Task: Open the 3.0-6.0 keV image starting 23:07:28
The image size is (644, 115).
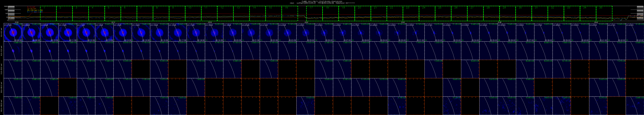Action: [x=13, y=32]
